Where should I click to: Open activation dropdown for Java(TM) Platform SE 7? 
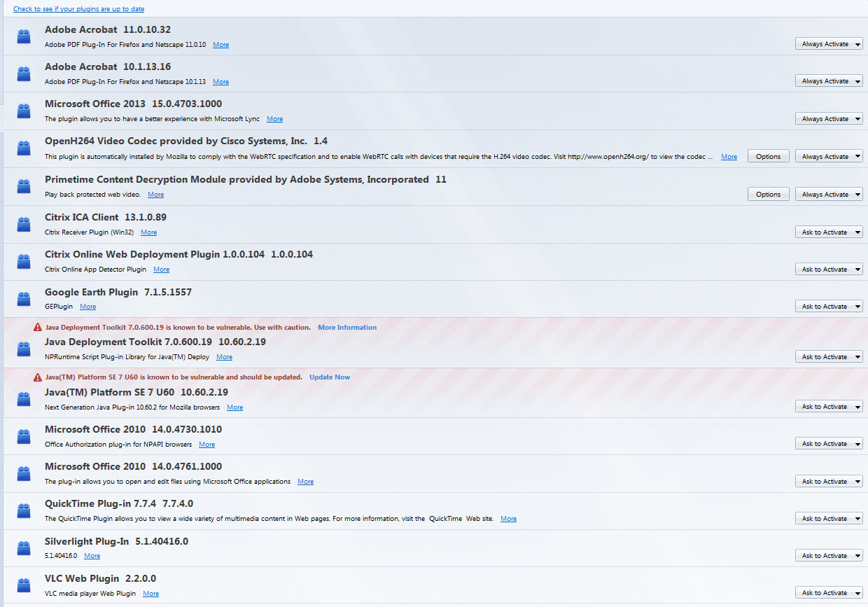point(829,406)
